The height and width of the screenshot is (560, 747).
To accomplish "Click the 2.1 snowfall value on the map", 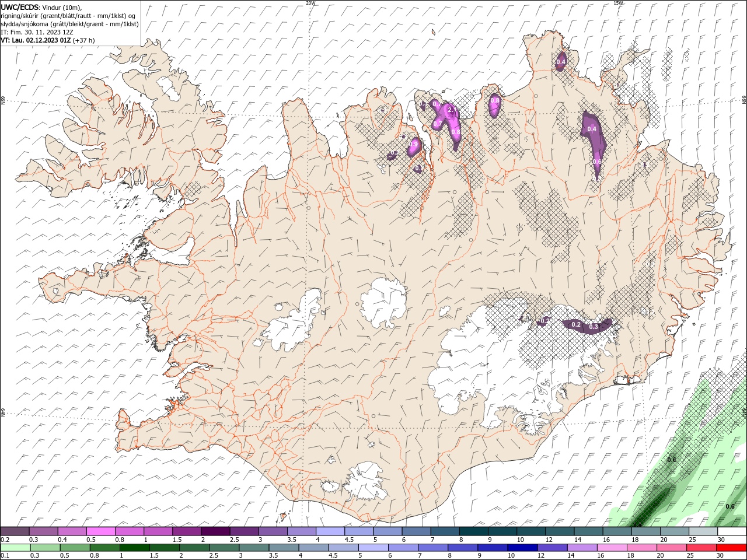I will (x=450, y=109).
